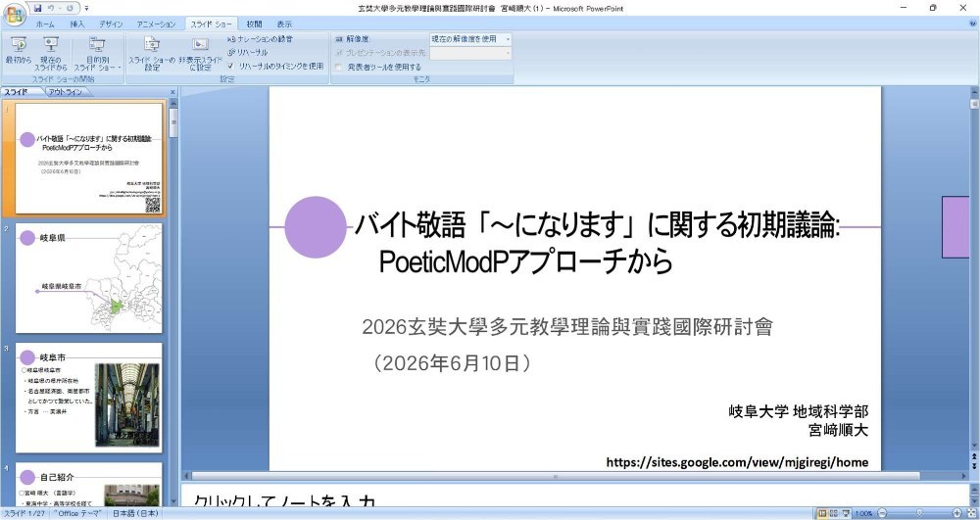The height and width of the screenshot is (520, 980).
Task: Click the subtitle 2026玄奘大學多元教學理論與實踐國際研討會
Action: click(567, 326)
